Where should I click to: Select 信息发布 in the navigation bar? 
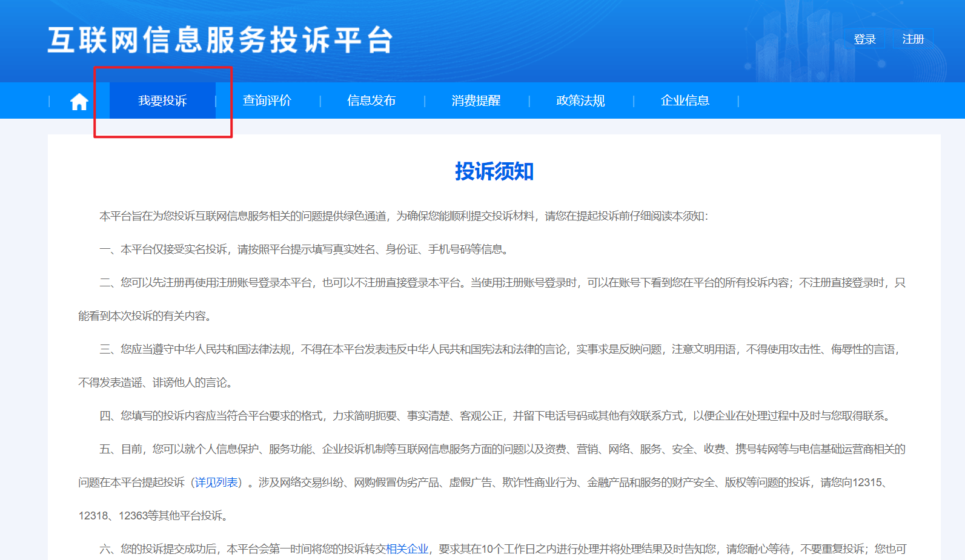[x=371, y=101]
